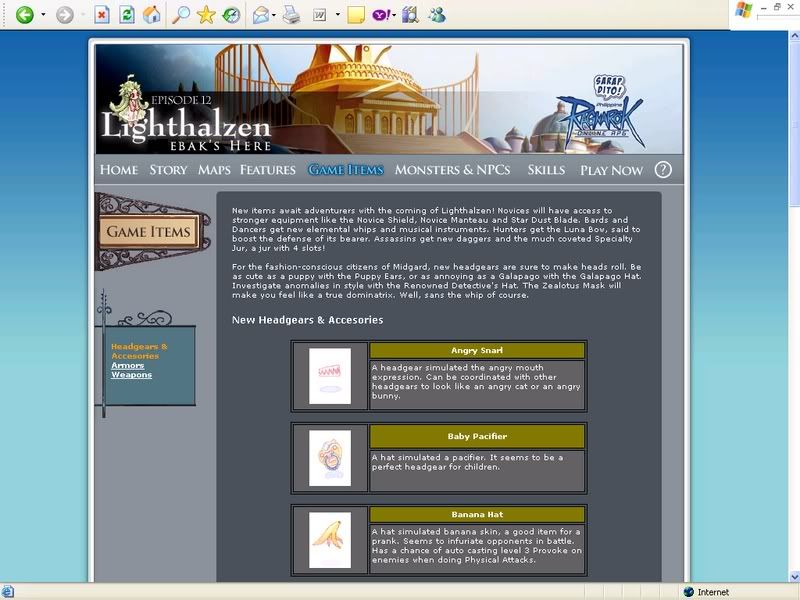Click the Research book icon in toolbar
This screenshot has width=800, height=600.
coord(410,15)
